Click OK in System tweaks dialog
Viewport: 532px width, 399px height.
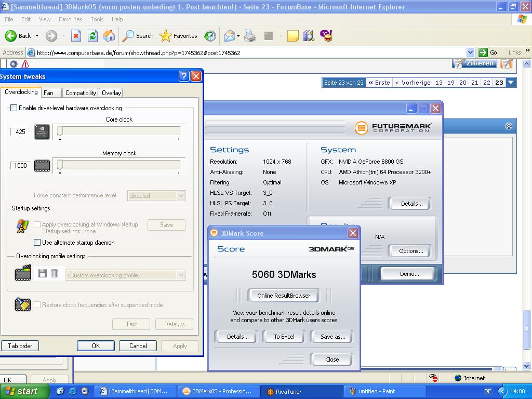[x=96, y=345]
